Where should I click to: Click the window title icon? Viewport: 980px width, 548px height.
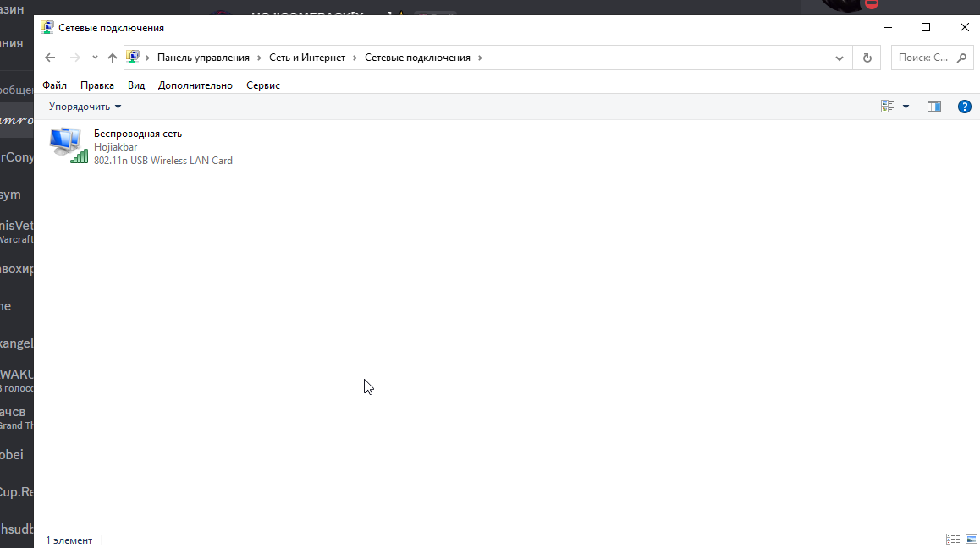coord(47,28)
